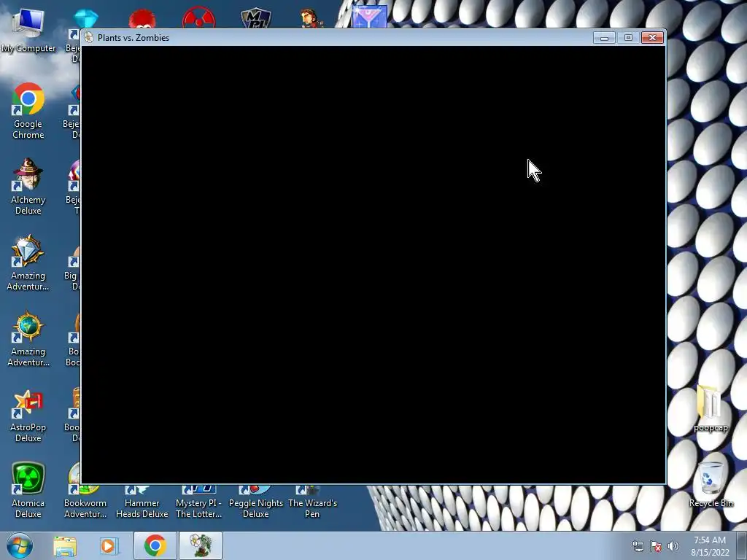Viewport: 747px width, 560px height.
Task: Open the network status tray icon
Action: tap(638, 546)
